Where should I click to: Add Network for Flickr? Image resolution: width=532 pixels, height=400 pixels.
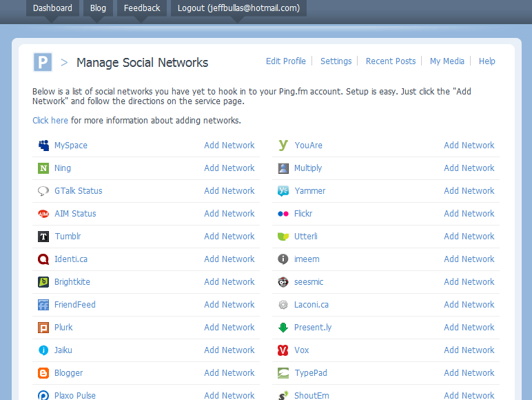[x=469, y=214]
